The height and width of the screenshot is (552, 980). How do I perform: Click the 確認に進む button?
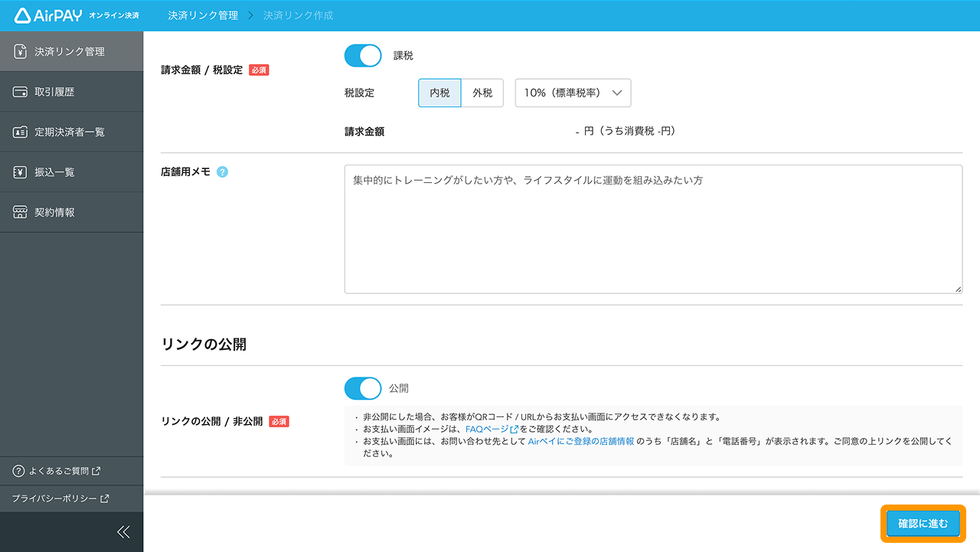point(923,524)
